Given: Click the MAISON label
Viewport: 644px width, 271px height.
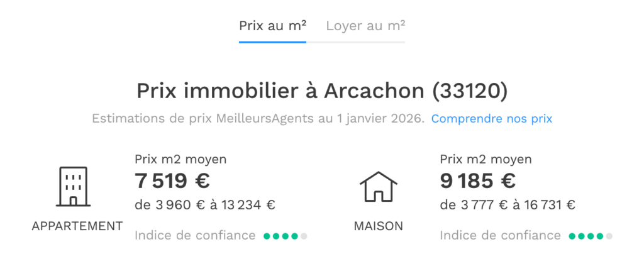Looking at the screenshot, I should tap(378, 226).
